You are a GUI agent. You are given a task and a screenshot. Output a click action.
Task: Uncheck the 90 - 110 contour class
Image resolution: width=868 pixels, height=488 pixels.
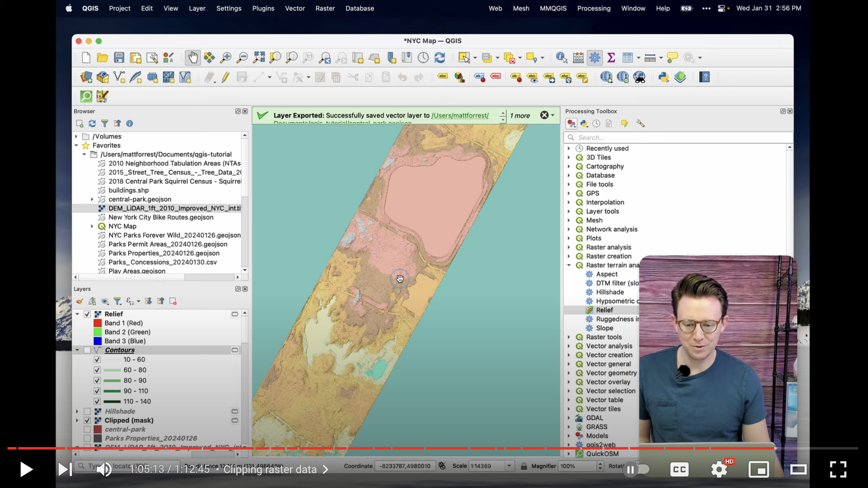point(97,391)
